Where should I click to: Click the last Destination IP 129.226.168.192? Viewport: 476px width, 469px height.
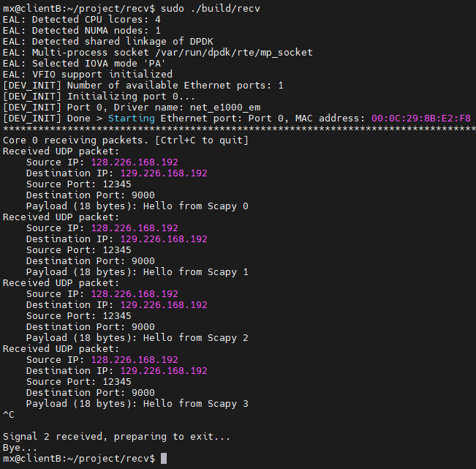pos(164,371)
